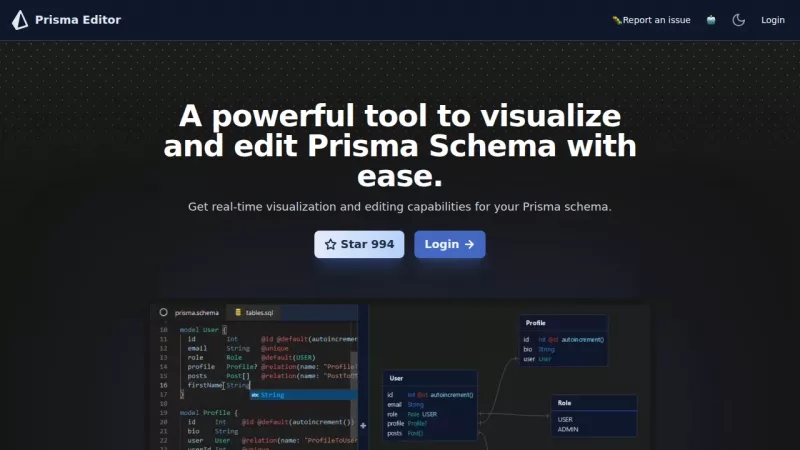800x450 pixels.
Task: Click the Login link in the header
Action: point(772,20)
